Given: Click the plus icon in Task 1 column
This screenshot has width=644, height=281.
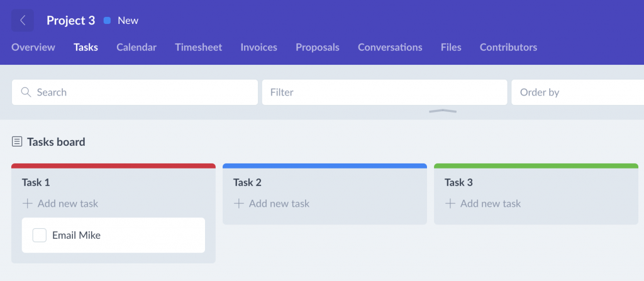Looking at the screenshot, I should click(28, 203).
